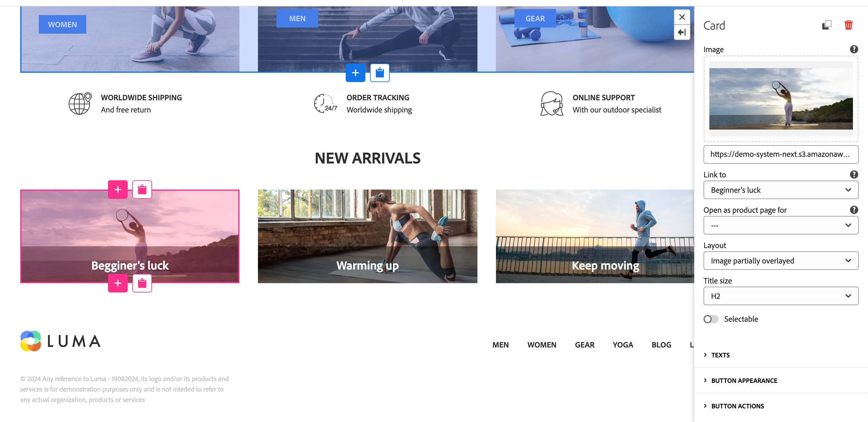Close the Card properties panel
The height and width of the screenshot is (422, 868).
click(682, 17)
